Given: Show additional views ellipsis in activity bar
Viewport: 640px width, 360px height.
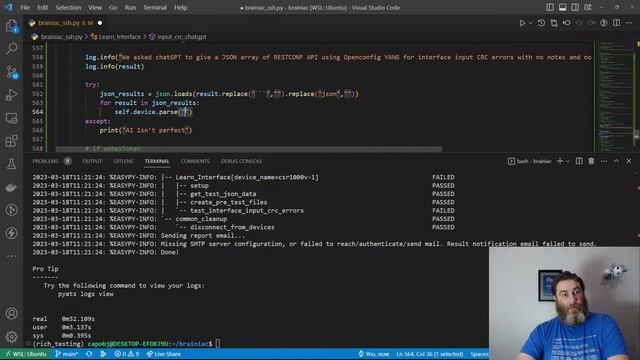Looking at the screenshot, I should (11, 256).
